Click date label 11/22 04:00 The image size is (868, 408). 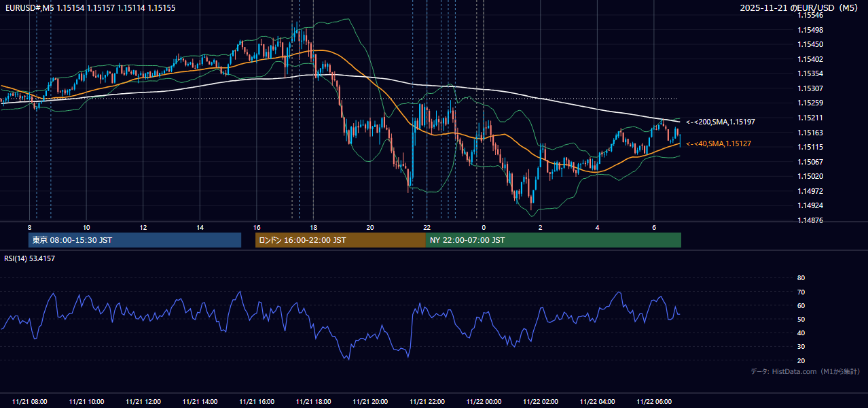click(x=597, y=402)
